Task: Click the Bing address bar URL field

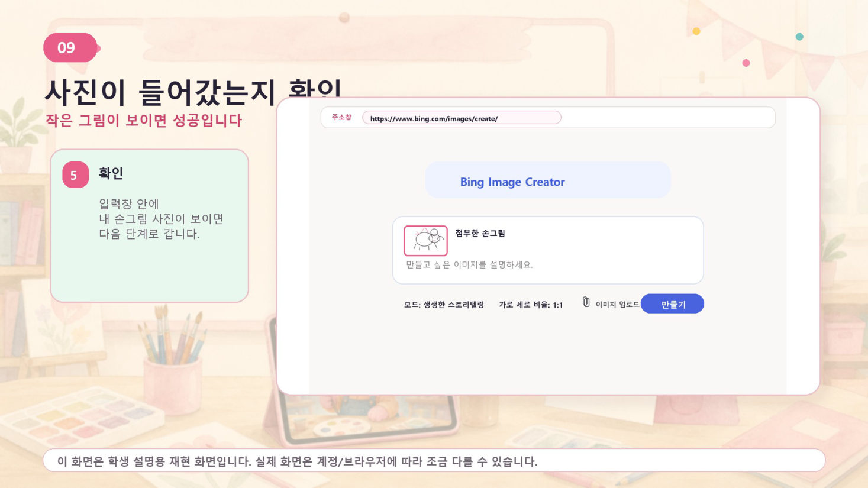Action: pos(462,118)
